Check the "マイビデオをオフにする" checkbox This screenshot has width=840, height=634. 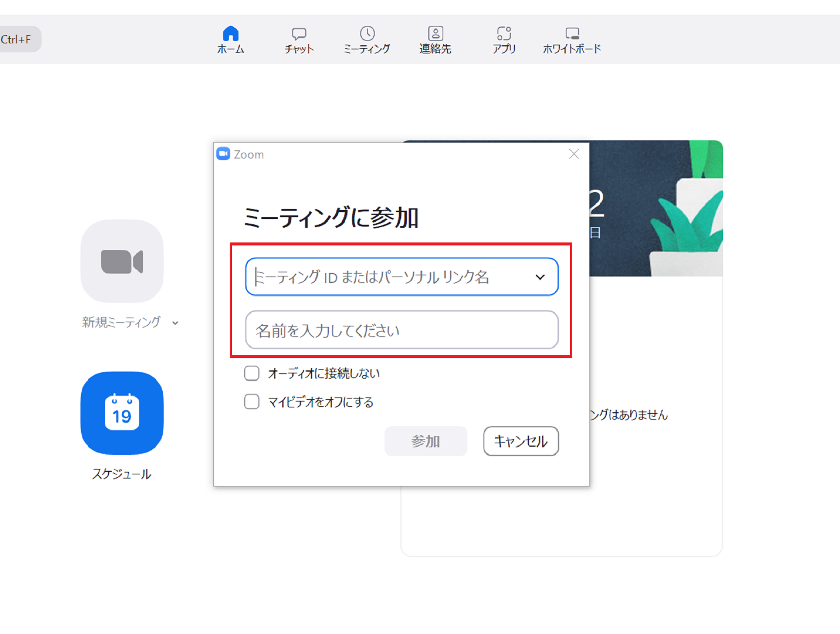click(x=252, y=402)
